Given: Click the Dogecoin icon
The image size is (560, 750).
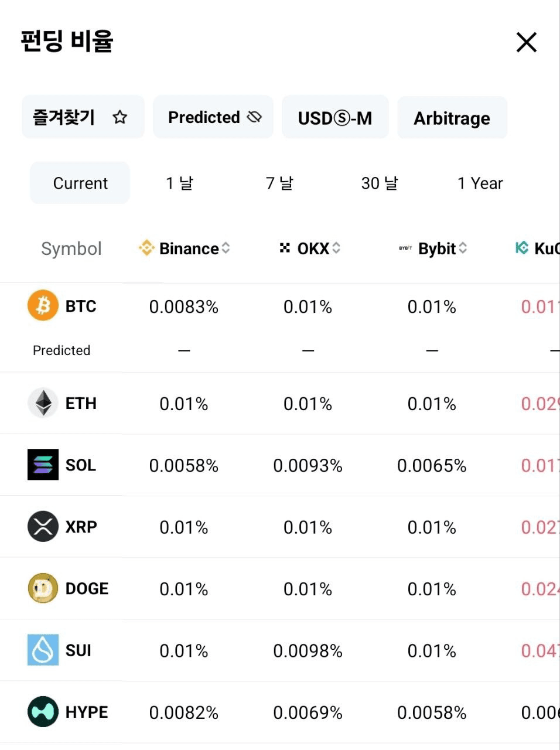Looking at the screenshot, I should [43, 588].
